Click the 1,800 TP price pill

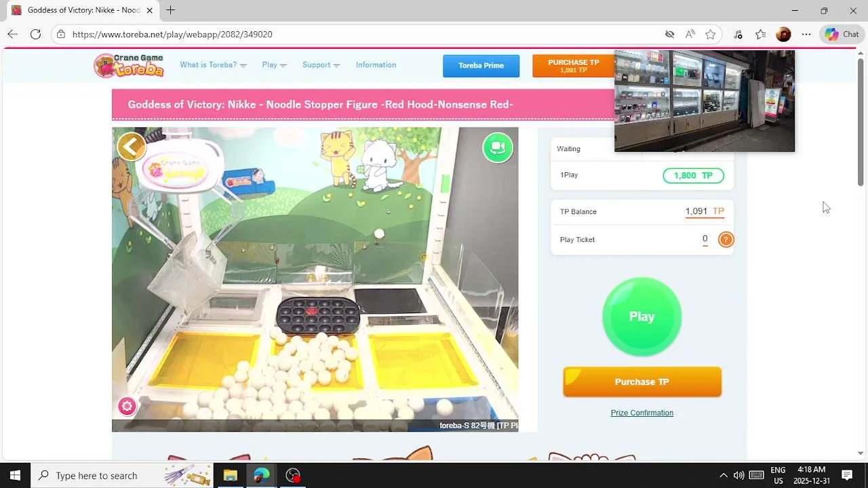click(x=693, y=176)
